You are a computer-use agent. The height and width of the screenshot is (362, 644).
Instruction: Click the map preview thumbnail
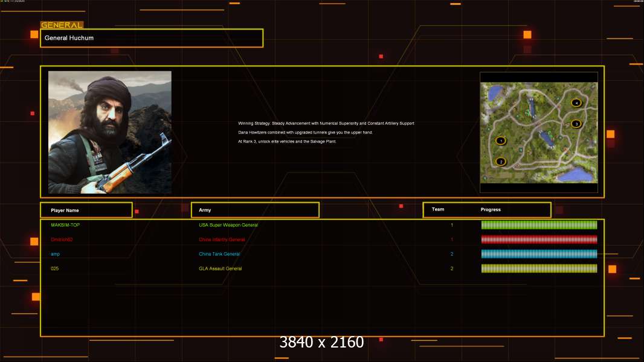(539, 132)
